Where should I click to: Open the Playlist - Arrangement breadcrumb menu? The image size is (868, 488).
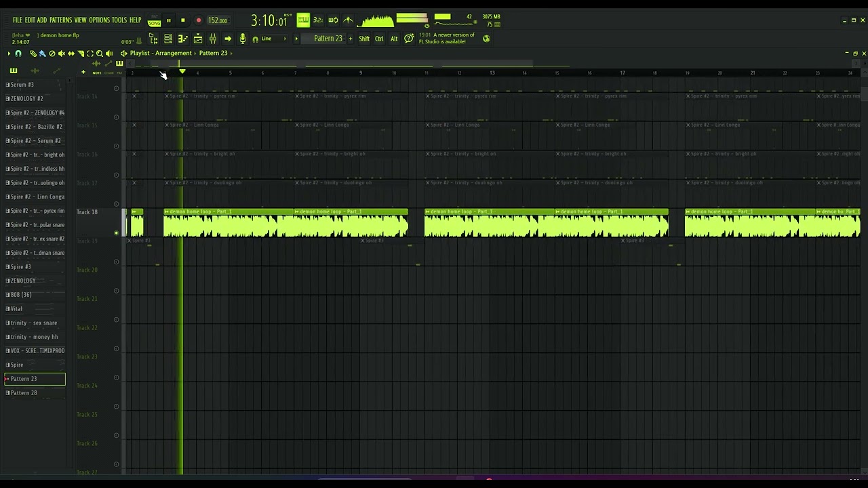pos(161,53)
